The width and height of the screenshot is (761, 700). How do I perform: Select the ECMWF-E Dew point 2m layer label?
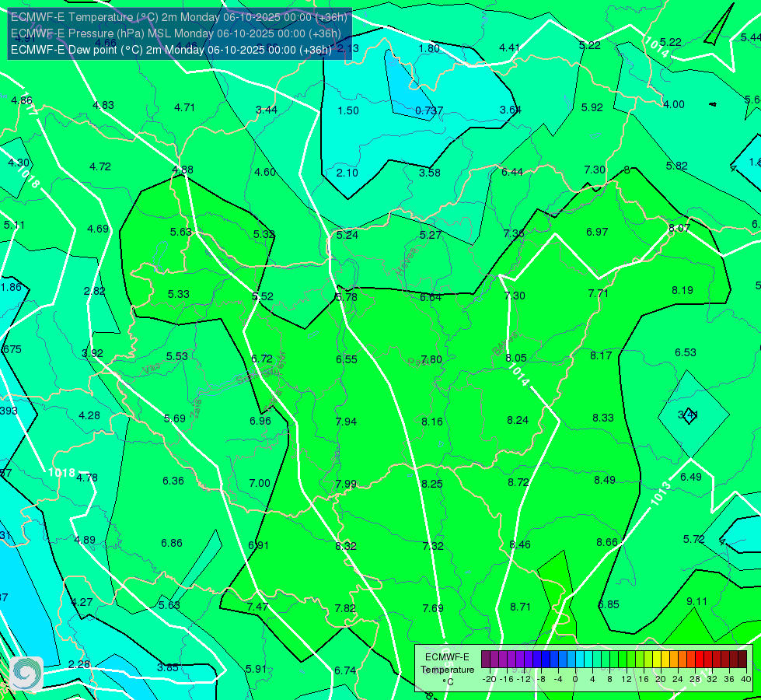coord(171,50)
